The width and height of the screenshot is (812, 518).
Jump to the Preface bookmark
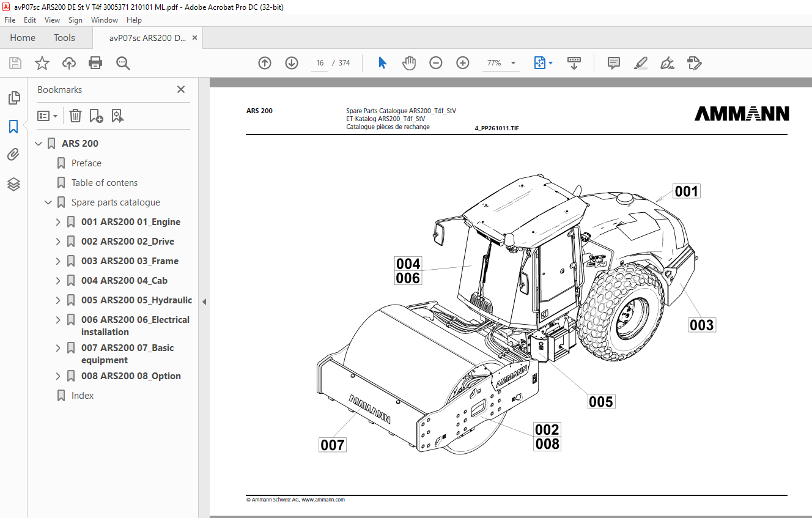point(86,163)
